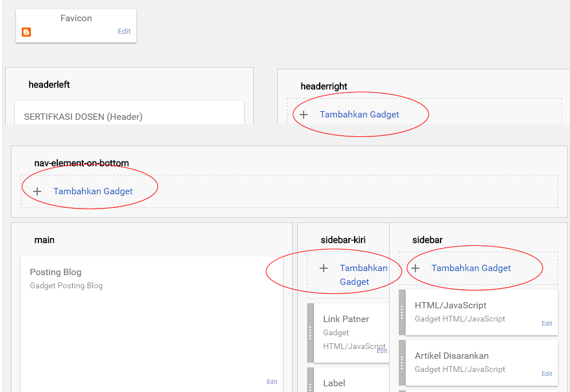This screenshot has height=392, width=570.
Task: Add a gadget to headerright via Tambahkan Gadget
Action: (x=359, y=115)
